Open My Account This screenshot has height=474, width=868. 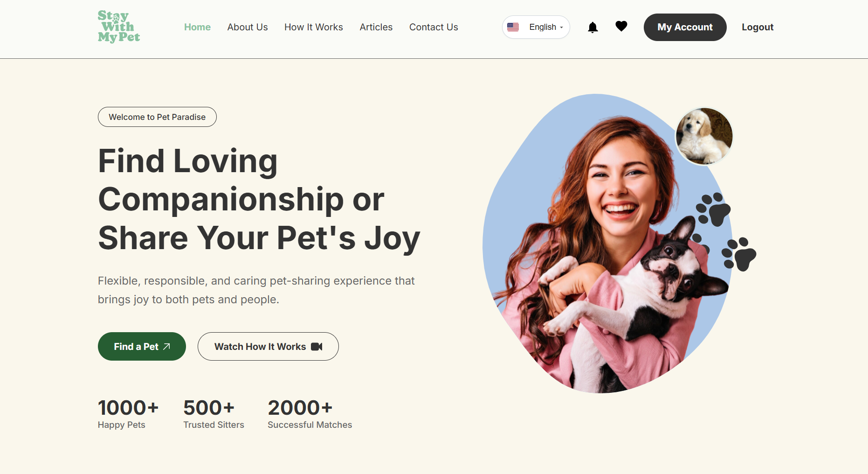pyautogui.click(x=685, y=27)
